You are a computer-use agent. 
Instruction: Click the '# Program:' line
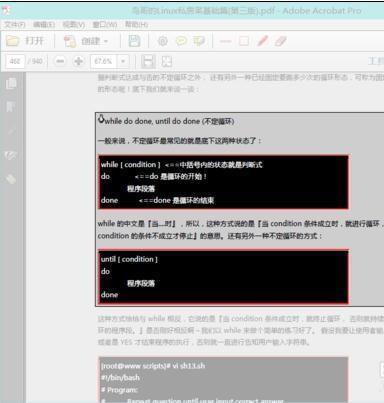pyautogui.click(x=119, y=390)
